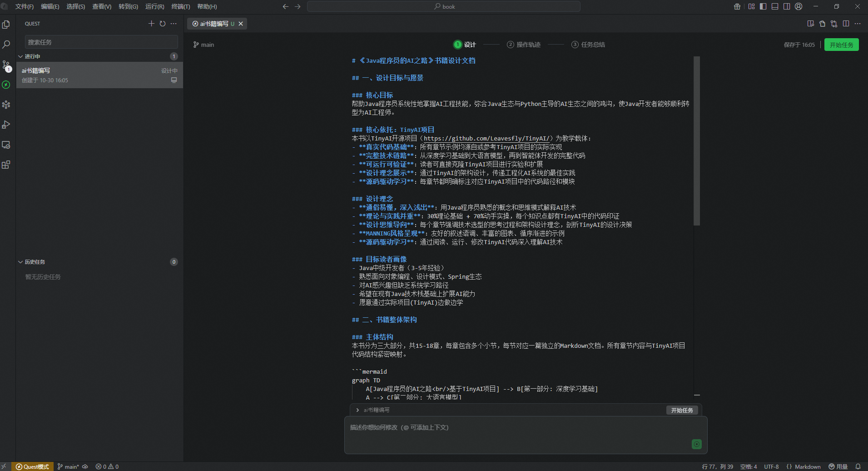868x471 pixels.
Task: Toggle the primary side bar
Action: pos(763,6)
